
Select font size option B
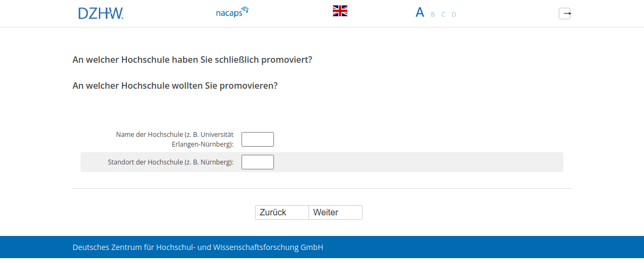point(433,15)
